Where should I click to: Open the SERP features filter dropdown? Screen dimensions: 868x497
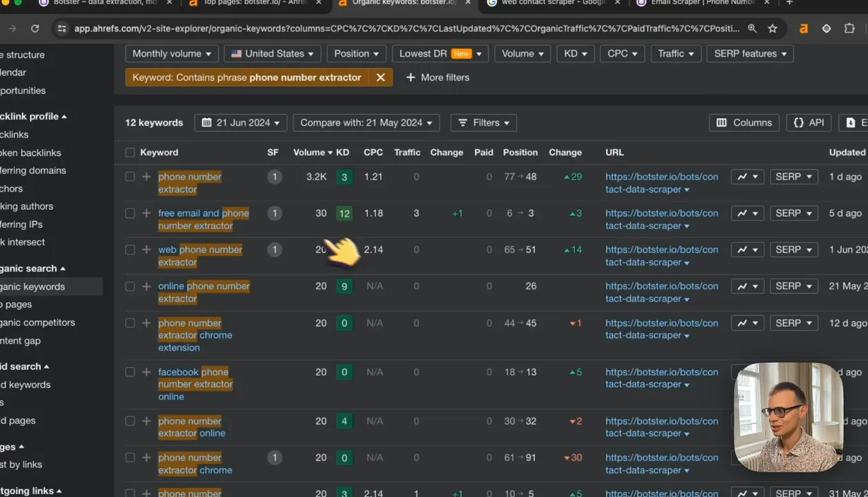click(x=750, y=54)
